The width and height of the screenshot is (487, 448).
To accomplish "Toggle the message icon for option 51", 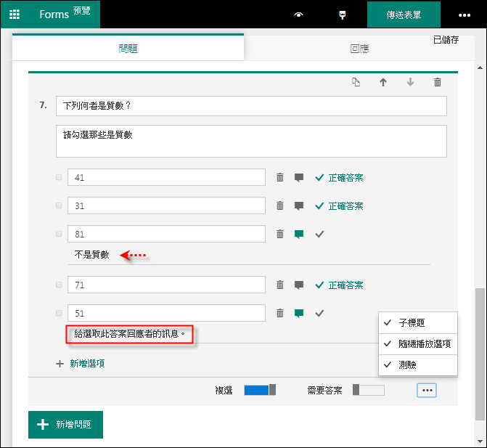I will point(299,314).
